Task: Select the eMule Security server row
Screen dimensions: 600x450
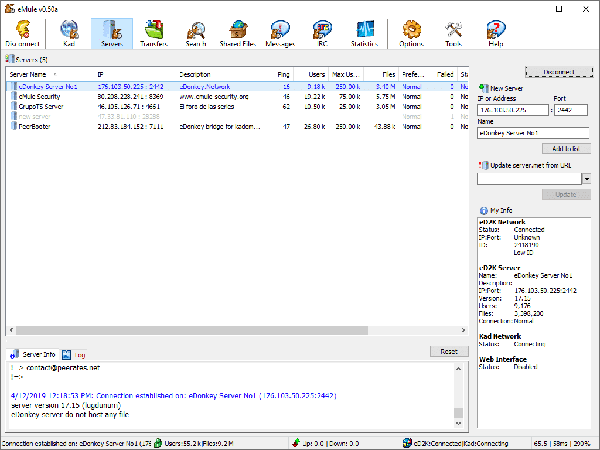Action: tap(237, 96)
